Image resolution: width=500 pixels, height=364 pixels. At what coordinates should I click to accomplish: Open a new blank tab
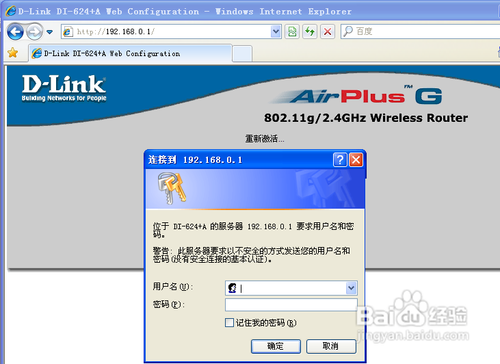[x=242, y=54]
